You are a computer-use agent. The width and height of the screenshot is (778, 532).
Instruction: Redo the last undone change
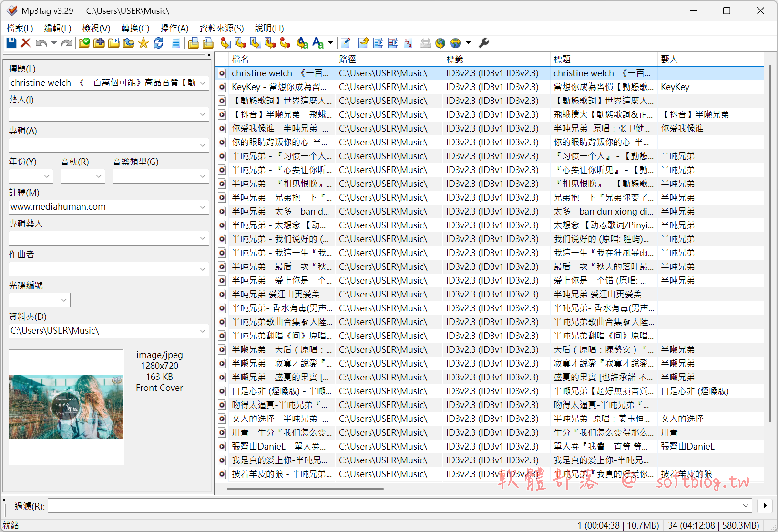(67, 43)
